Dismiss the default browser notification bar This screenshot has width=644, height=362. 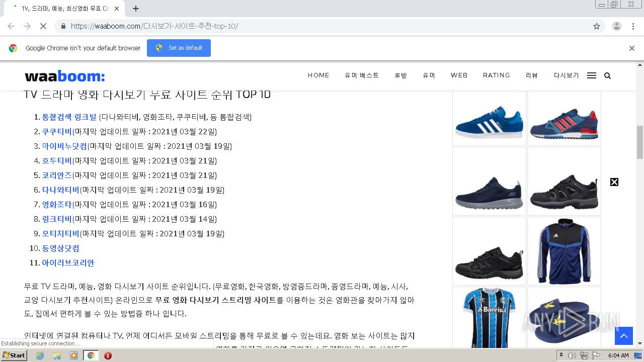pyautogui.click(x=632, y=48)
